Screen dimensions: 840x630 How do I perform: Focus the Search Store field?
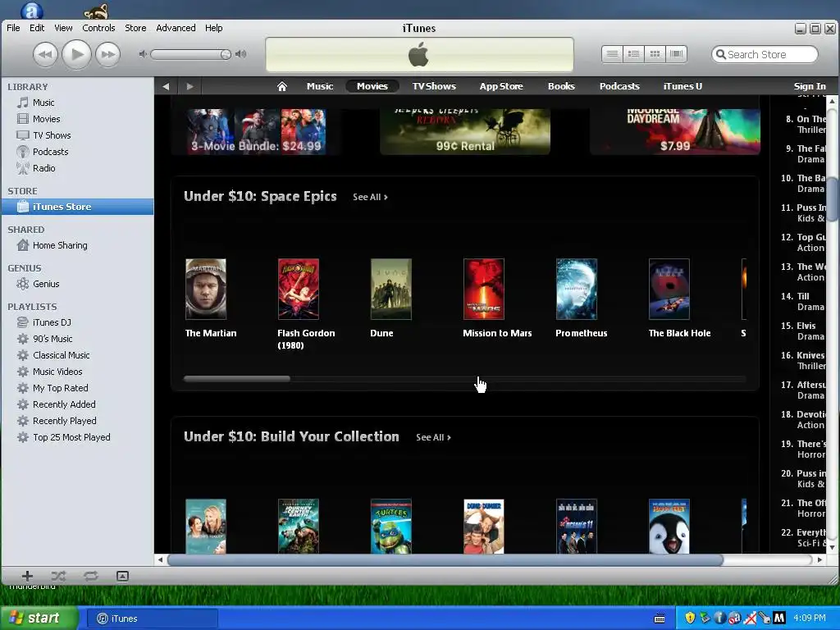(x=765, y=54)
